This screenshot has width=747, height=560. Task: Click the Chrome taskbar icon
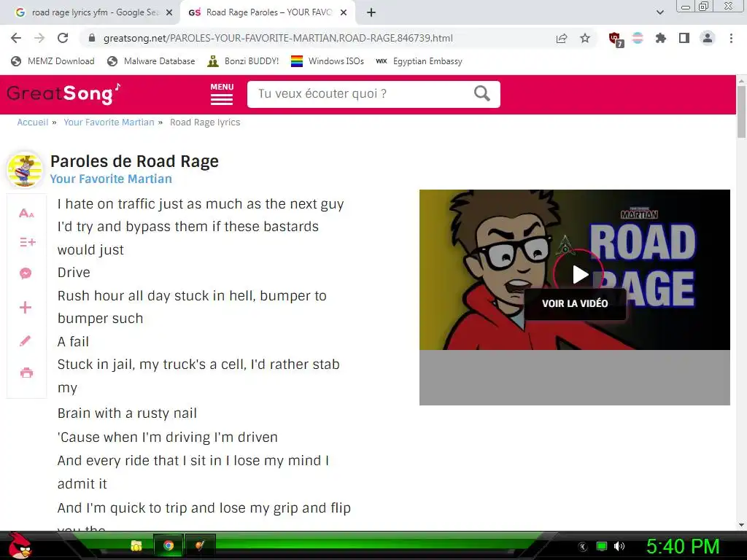[169, 545]
